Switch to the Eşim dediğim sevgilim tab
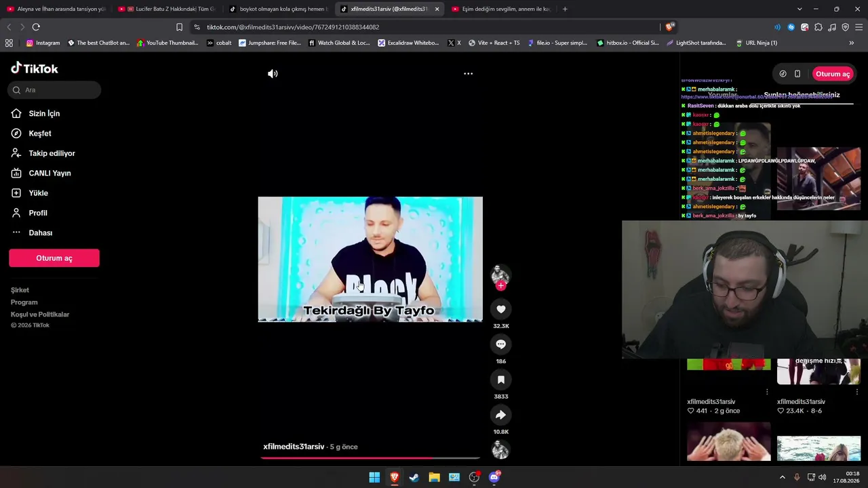 tap(500, 9)
